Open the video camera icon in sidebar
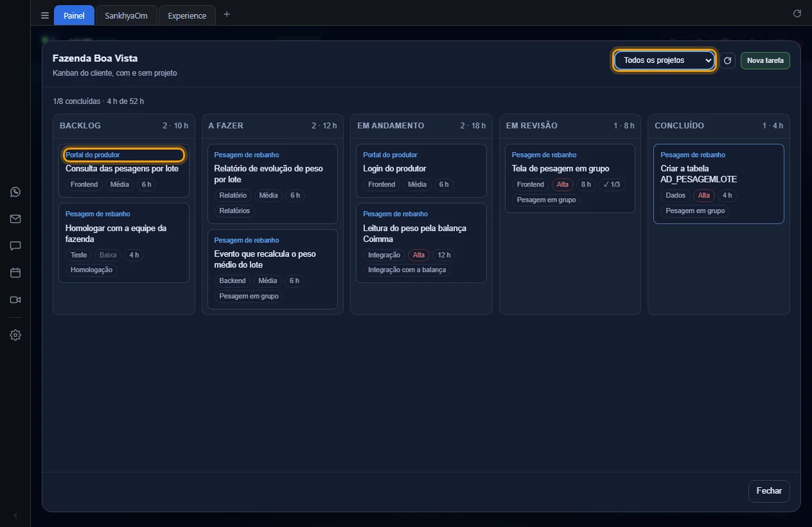Image resolution: width=812 pixels, height=527 pixels. click(x=15, y=300)
